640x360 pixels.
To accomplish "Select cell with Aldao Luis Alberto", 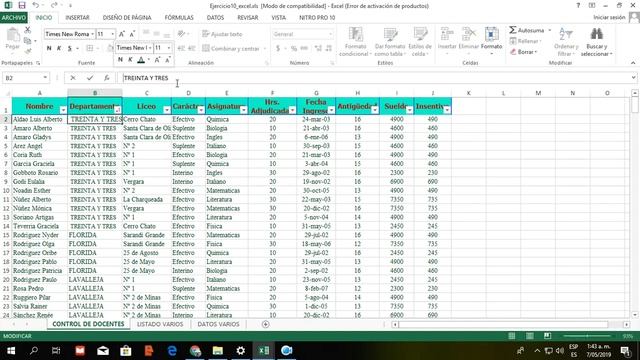I will pos(40,119).
